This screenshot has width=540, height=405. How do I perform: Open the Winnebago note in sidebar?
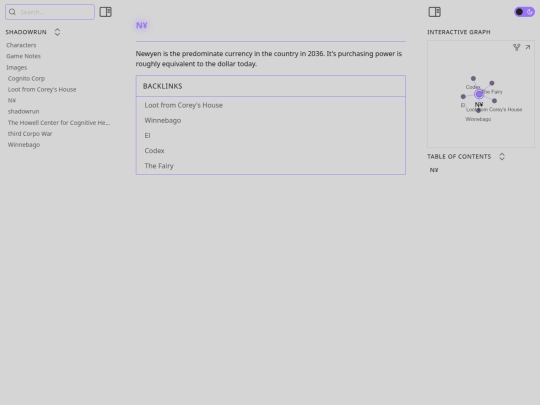[24, 145]
